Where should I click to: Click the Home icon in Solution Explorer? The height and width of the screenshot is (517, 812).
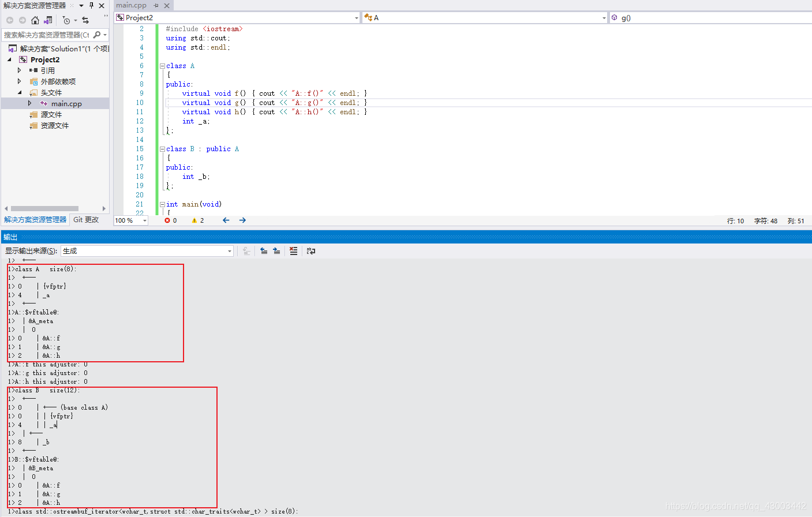35,20
